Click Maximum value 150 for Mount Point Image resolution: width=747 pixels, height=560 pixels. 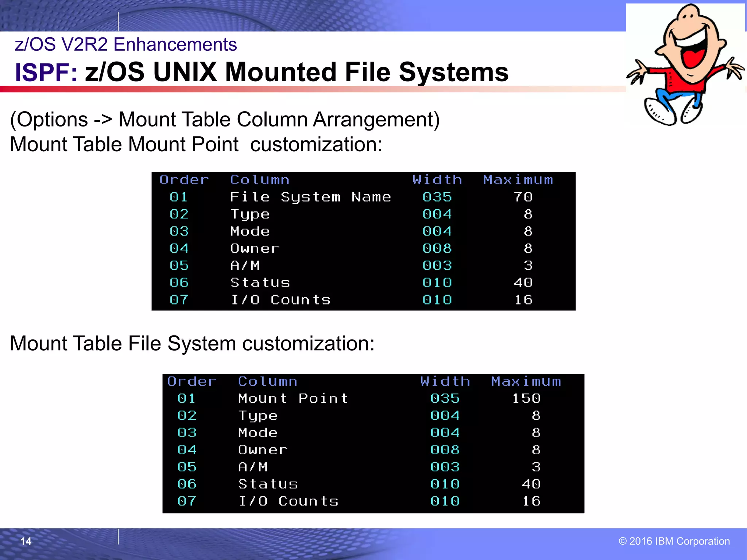click(x=526, y=398)
